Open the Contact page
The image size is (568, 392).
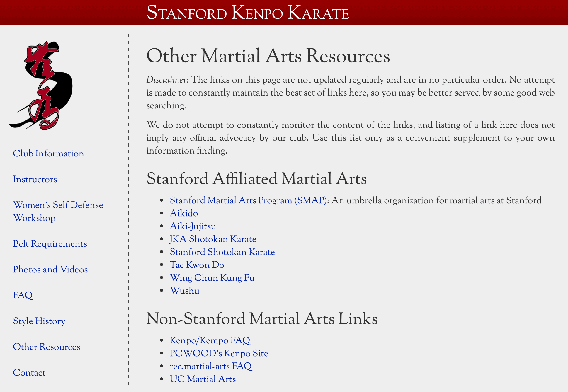point(29,373)
